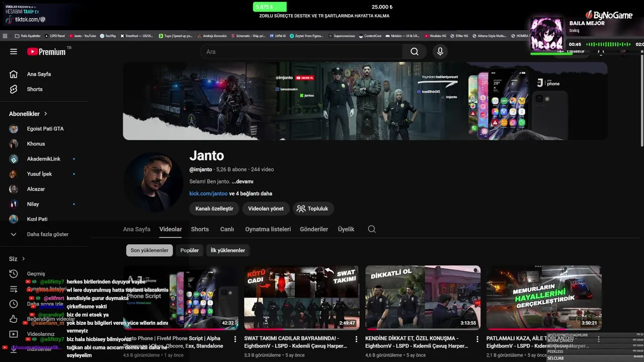Select the Son yüklenenler filter chip
The width and height of the screenshot is (644, 362).
[x=149, y=250]
